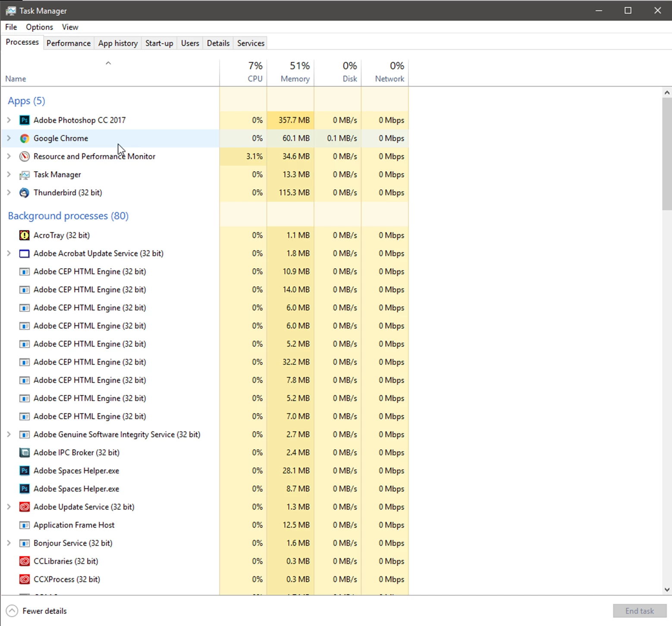Expand Adobe Acrobat Update Service entry

[x=9, y=254]
